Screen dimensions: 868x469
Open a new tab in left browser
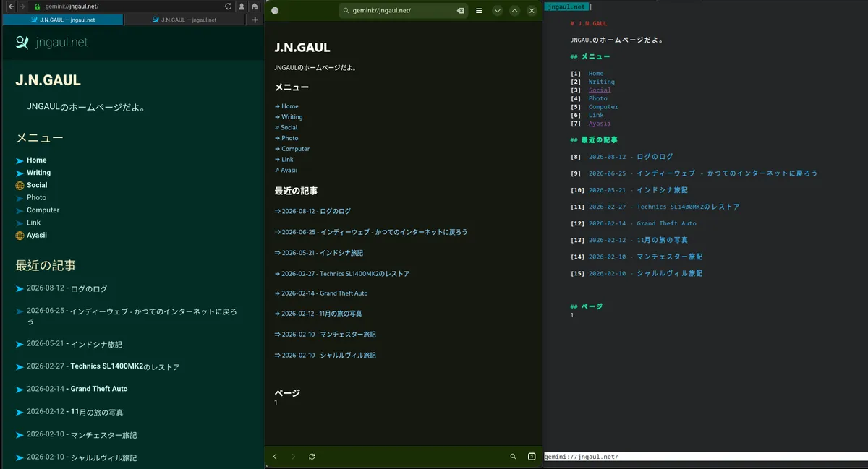(255, 20)
